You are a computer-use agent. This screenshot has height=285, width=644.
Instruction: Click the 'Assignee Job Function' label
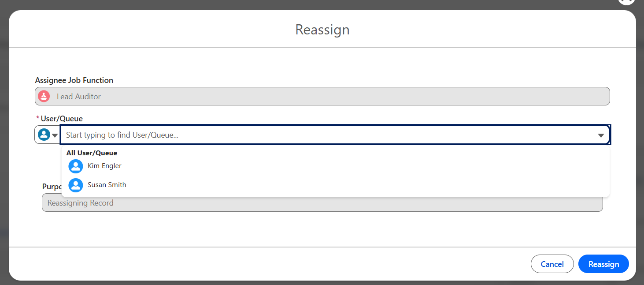tap(74, 80)
